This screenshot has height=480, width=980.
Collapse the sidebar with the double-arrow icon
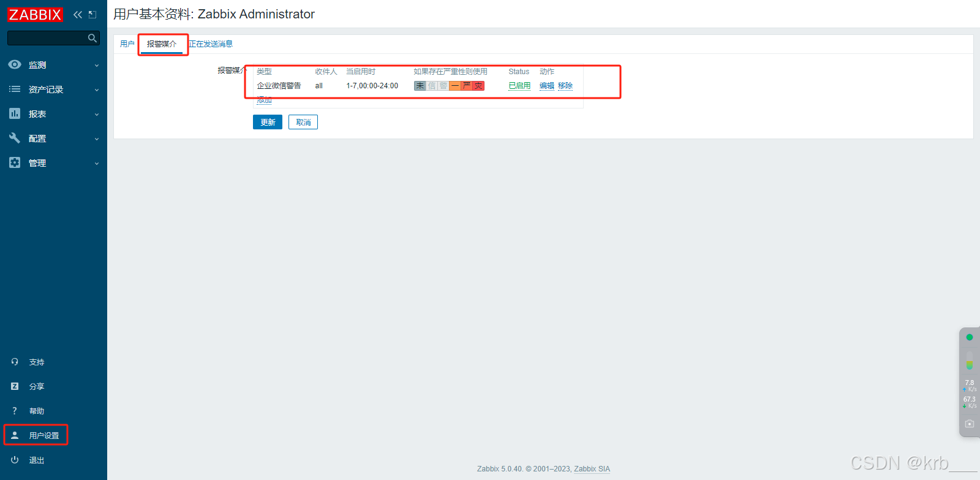(78, 15)
